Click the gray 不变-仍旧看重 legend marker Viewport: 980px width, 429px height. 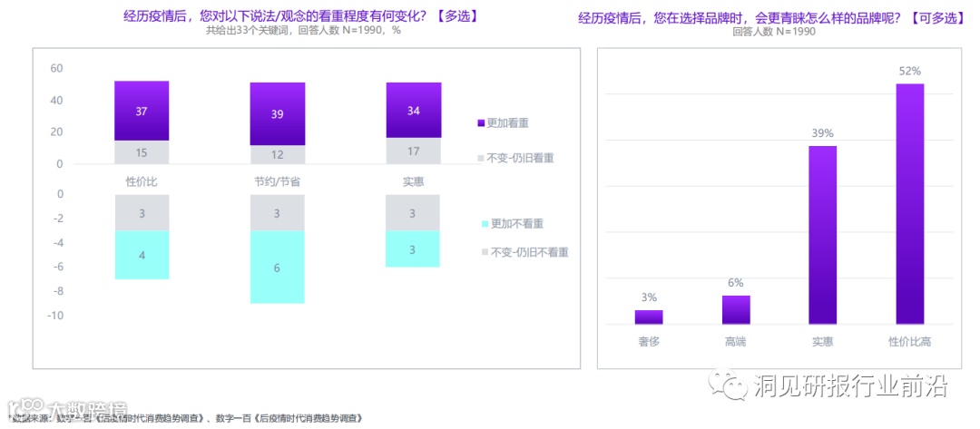point(481,159)
